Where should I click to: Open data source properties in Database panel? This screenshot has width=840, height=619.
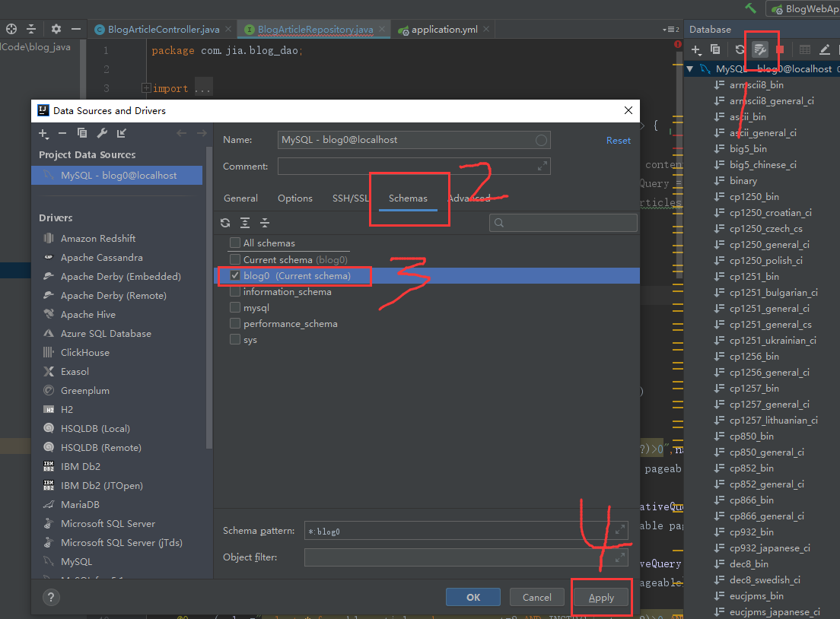pyautogui.click(x=760, y=49)
